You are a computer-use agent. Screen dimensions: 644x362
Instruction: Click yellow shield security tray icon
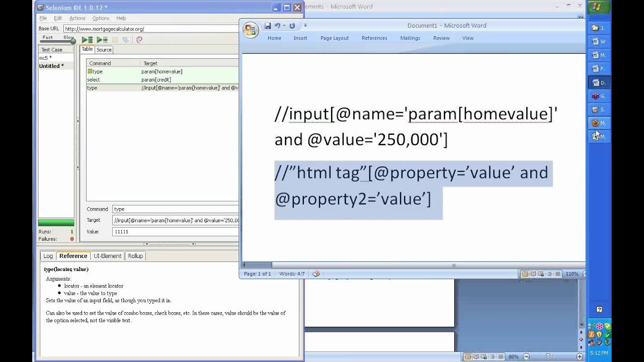[x=600, y=334]
